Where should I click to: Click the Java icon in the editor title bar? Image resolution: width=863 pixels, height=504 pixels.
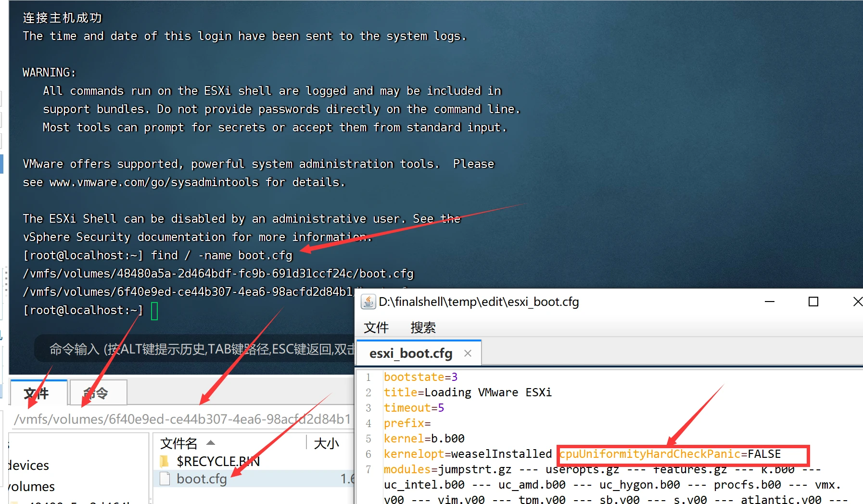tap(368, 302)
